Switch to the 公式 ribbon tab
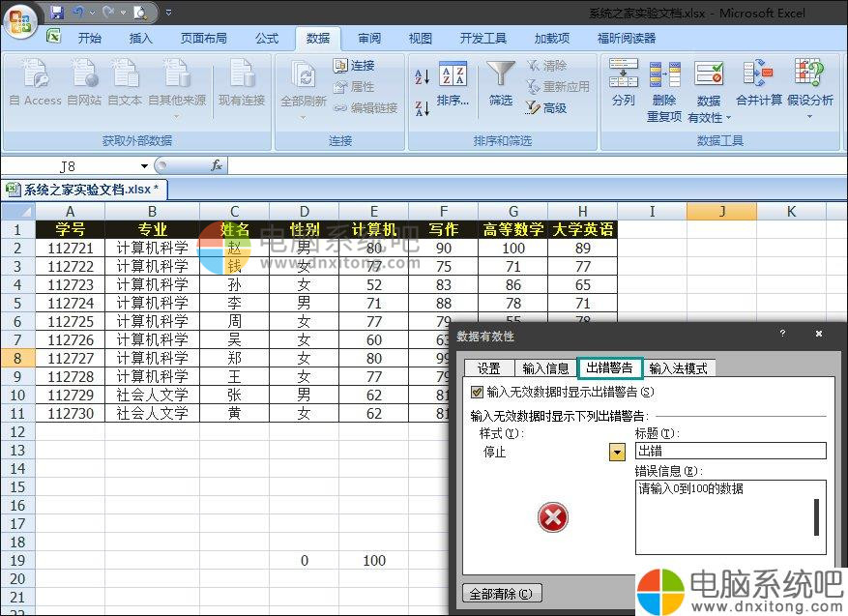This screenshot has width=848, height=616. point(267,39)
